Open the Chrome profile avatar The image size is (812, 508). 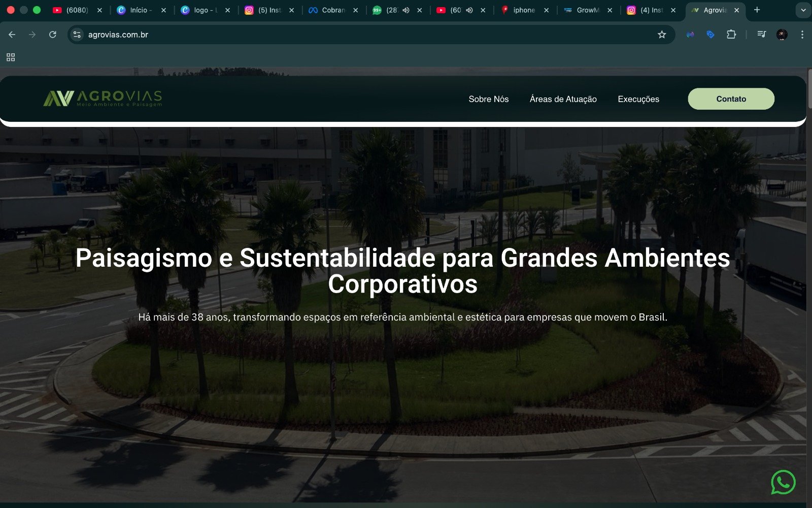tap(781, 35)
